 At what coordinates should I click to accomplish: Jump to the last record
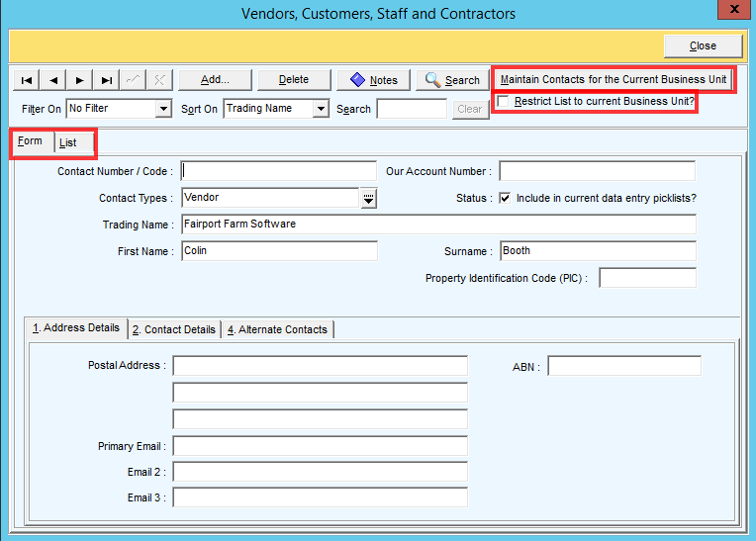[107, 80]
